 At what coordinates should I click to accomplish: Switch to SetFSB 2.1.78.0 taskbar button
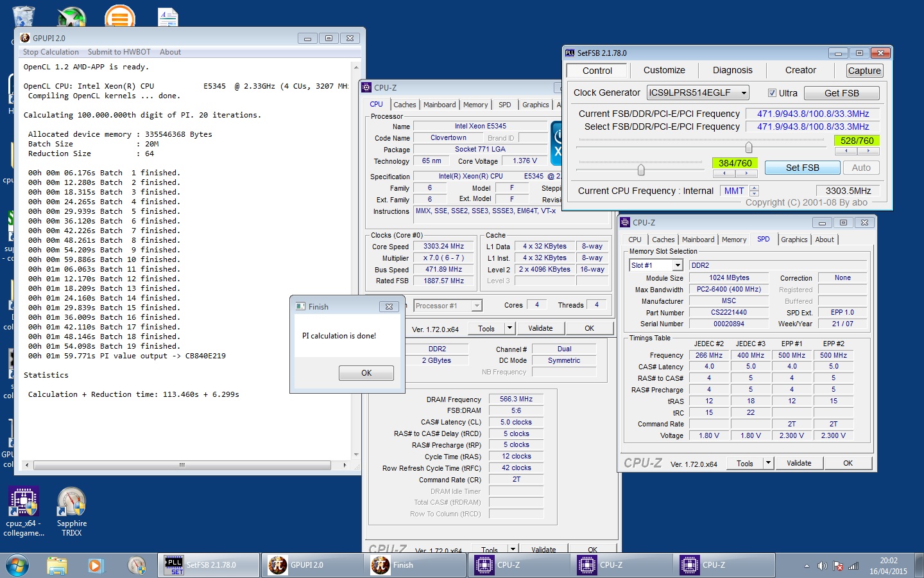(209, 565)
